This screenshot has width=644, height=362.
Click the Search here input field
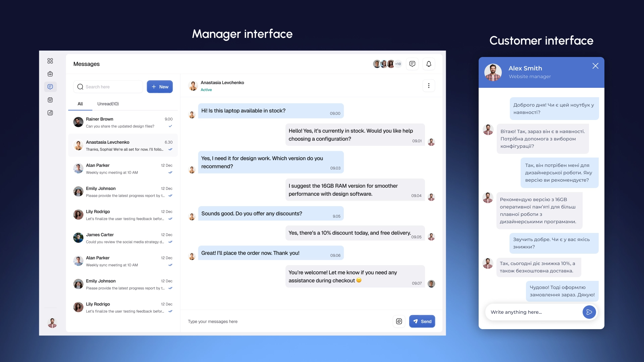click(111, 87)
